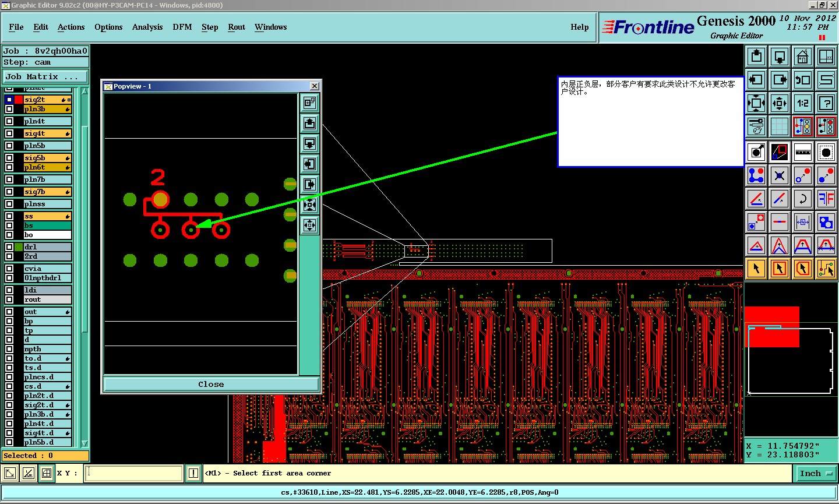Select the ruler measurement tool

[803, 152]
